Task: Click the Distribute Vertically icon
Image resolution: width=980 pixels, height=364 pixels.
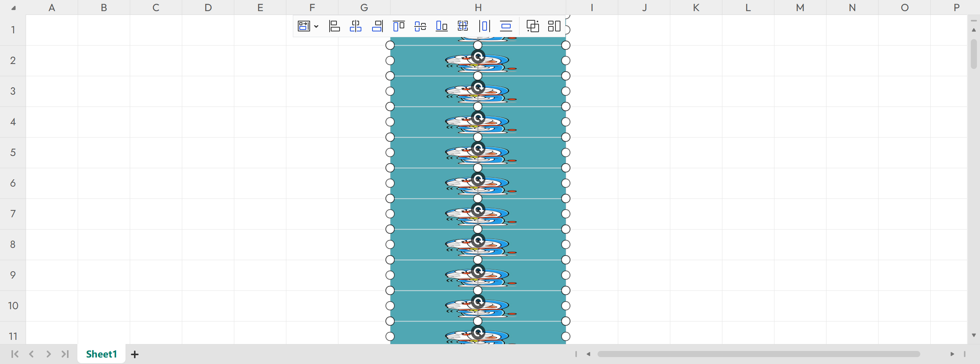Action: pyautogui.click(x=506, y=26)
